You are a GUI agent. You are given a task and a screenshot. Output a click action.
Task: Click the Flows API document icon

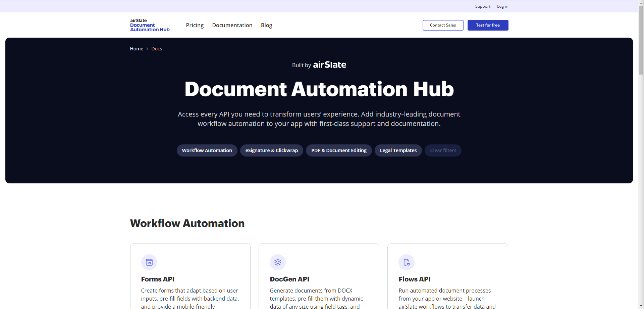(x=407, y=262)
